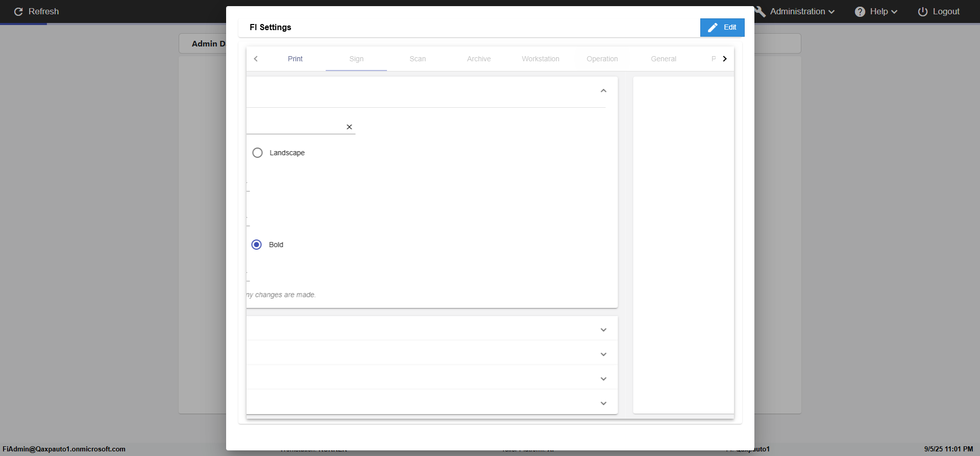This screenshot has width=980, height=456.
Task: Switch to the Print tab
Action: pos(295,59)
